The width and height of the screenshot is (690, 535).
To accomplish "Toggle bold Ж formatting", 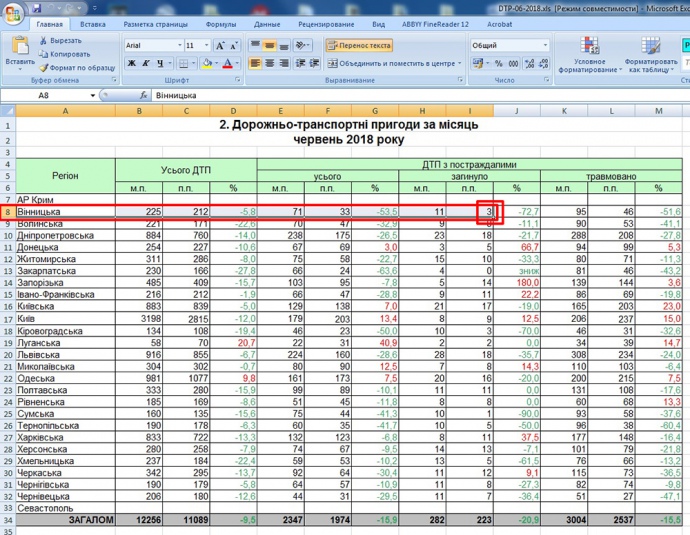I will point(131,63).
